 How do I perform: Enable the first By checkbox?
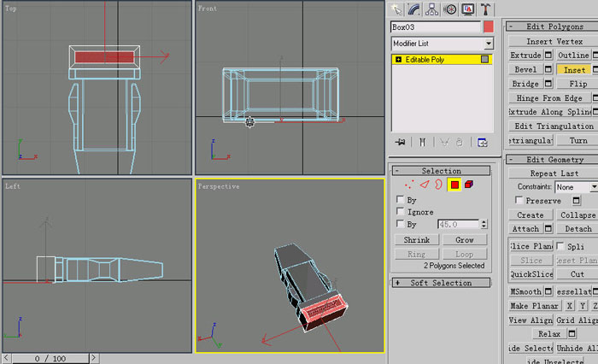(400, 199)
